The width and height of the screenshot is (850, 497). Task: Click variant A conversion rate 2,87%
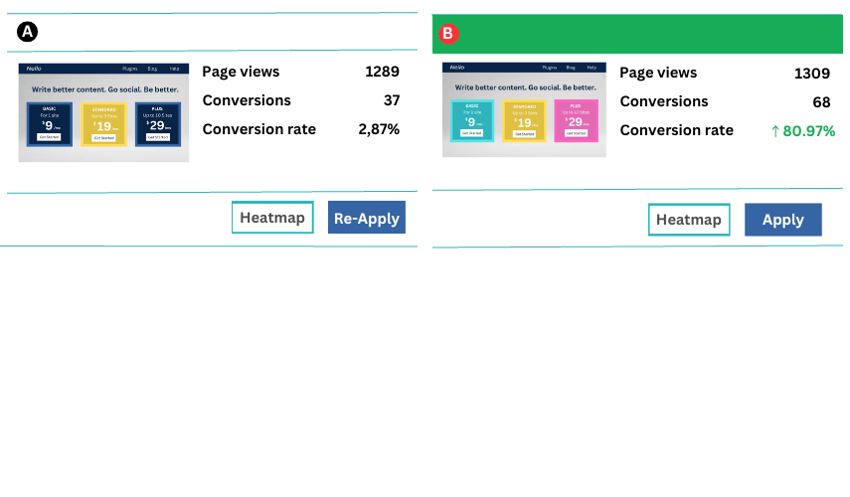click(379, 129)
